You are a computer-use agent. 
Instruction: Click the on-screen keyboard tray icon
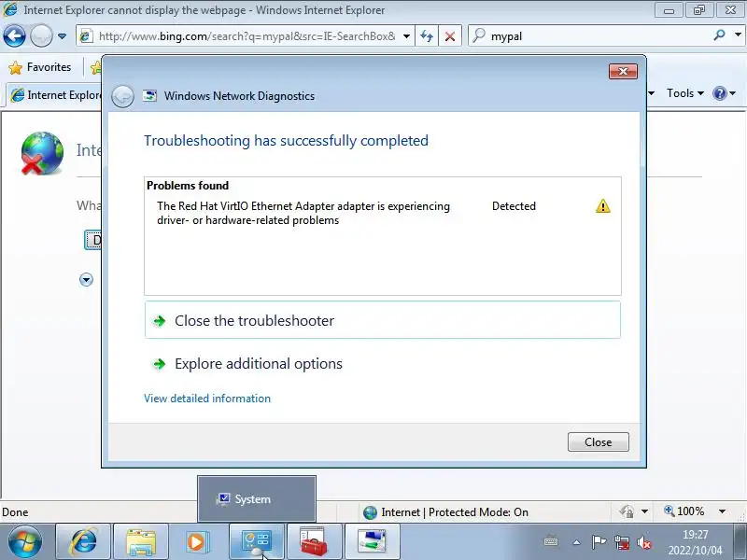click(x=551, y=541)
